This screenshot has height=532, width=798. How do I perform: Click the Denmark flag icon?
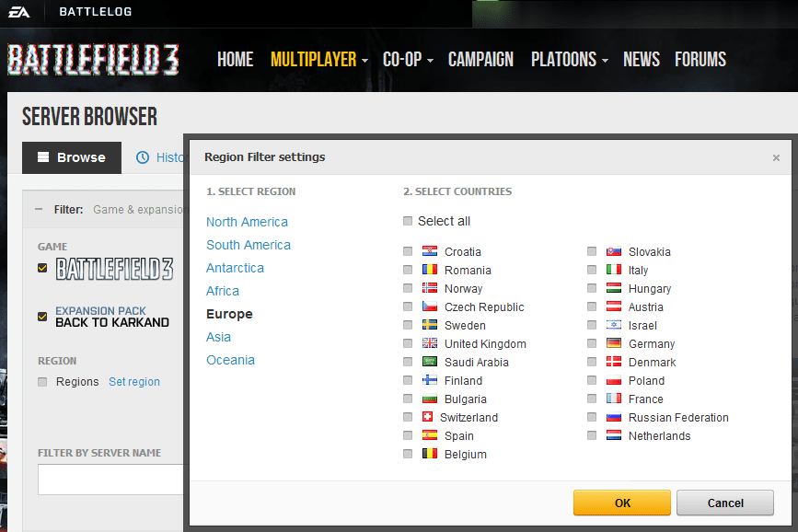coord(614,362)
